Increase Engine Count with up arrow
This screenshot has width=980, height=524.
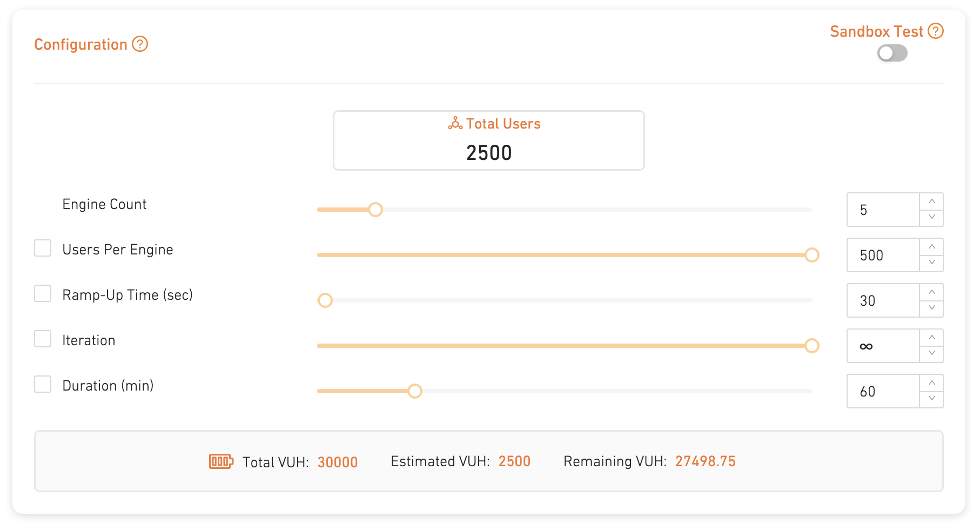pos(931,201)
